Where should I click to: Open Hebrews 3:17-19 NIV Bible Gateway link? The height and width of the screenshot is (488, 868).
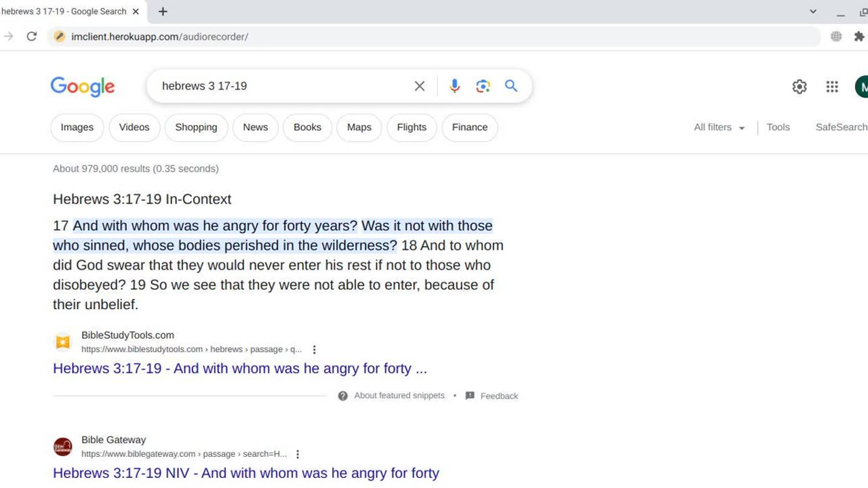(246, 473)
